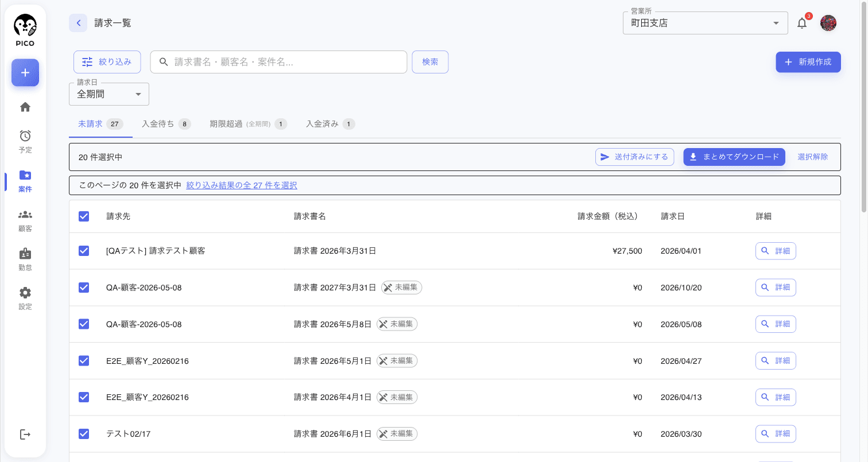
Task: Click the 2026/04/01 date cell
Action: tap(681, 251)
